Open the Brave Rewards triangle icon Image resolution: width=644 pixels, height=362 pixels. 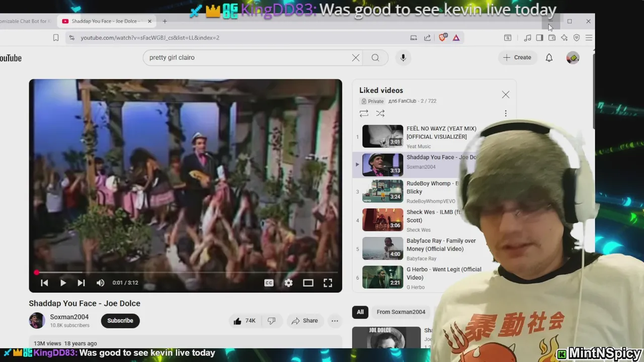456,38
